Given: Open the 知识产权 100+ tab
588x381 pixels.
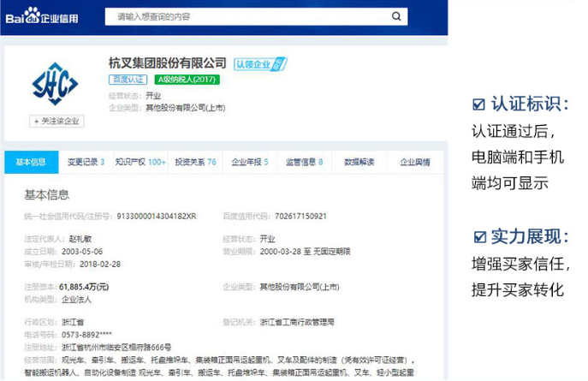Looking at the screenshot, I should click(x=140, y=162).
